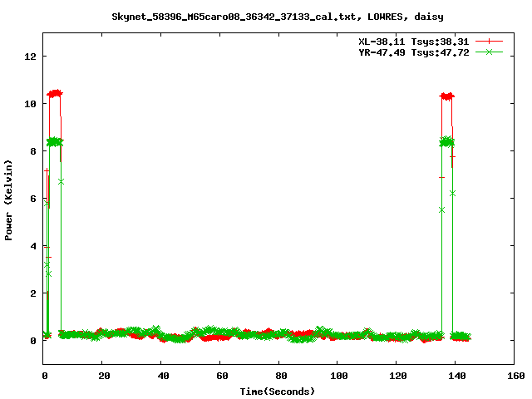Click the x-axis tick label 140
This screenshot has height=399, width=532.
457,376
